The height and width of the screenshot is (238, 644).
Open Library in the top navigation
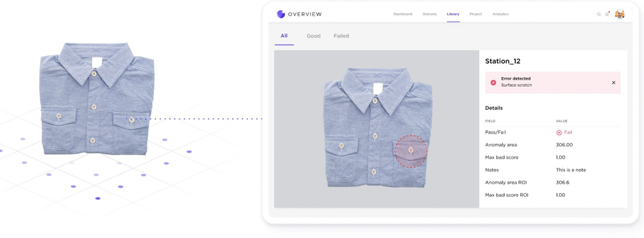tap(453, 14)
